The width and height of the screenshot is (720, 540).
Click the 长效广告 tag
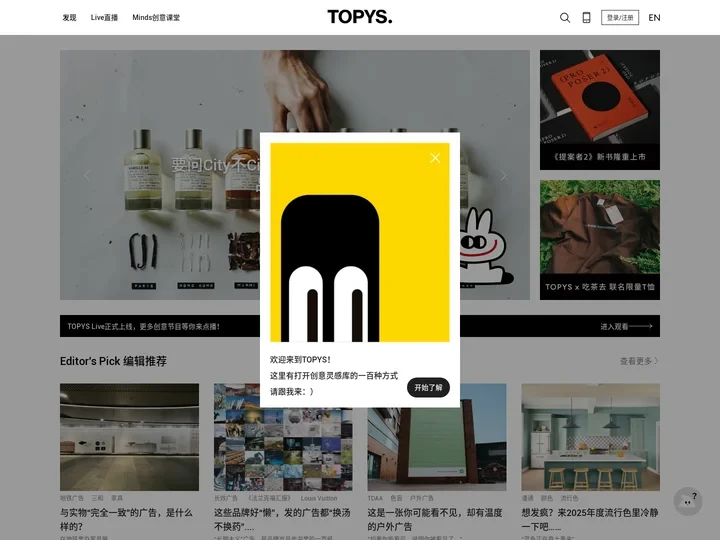click(226, 498)
